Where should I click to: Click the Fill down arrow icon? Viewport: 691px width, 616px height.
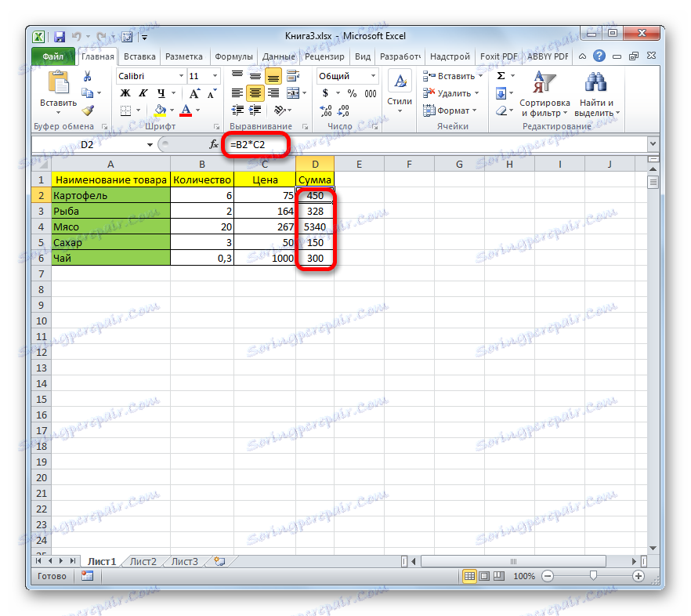501,93
